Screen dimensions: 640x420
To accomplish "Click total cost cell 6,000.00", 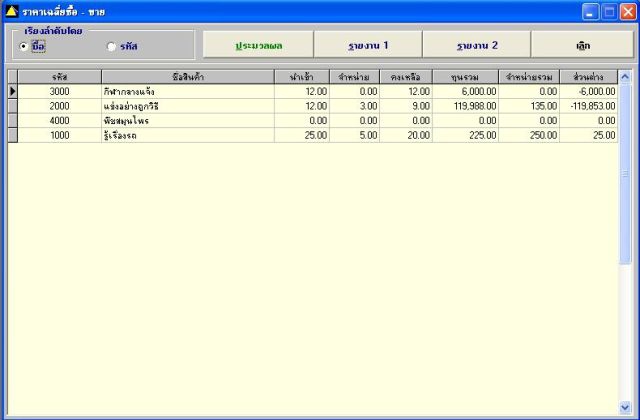I will [x=465, y=91].
